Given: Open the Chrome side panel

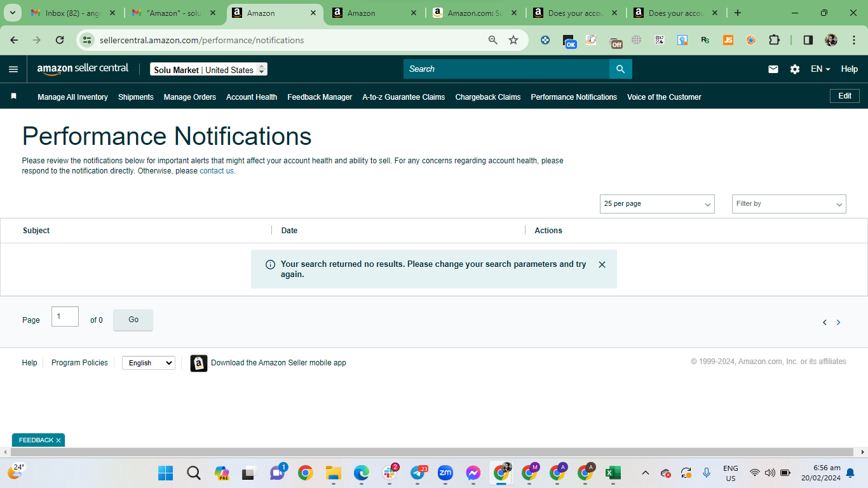Looking at the screenshot, I should pos(808,40).
